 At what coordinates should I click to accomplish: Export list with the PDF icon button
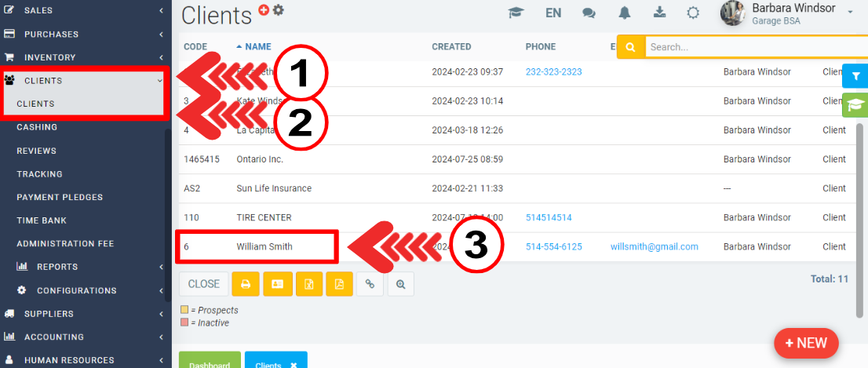click(x=340, y=284)
